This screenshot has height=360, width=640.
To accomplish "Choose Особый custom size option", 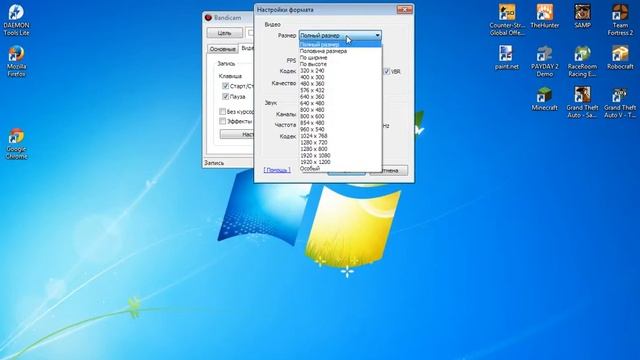I will click(x=340, y=169).
